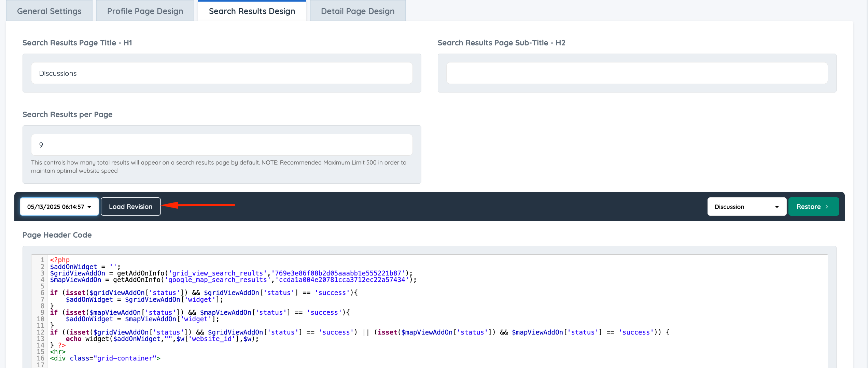Go to the Detail Page Design tab
The width and height of the screenshot is (868, 368).
click(358, 11)
